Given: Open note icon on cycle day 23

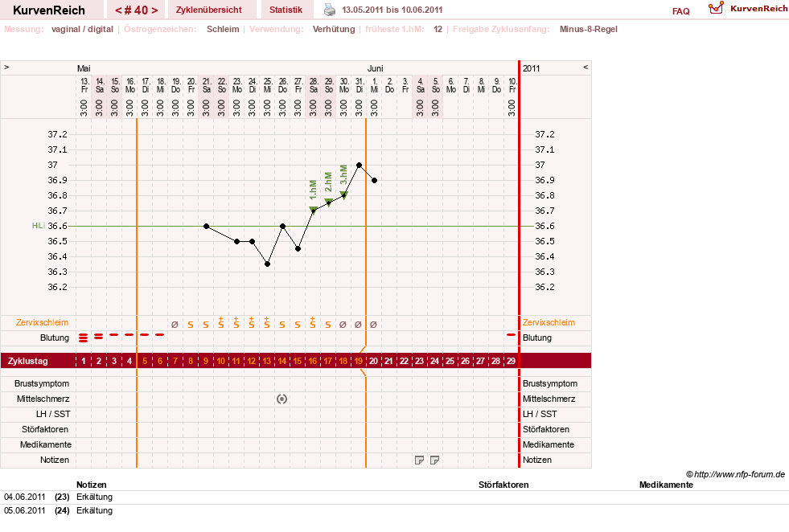Looking at the screenshot, I should coord(419,460).
